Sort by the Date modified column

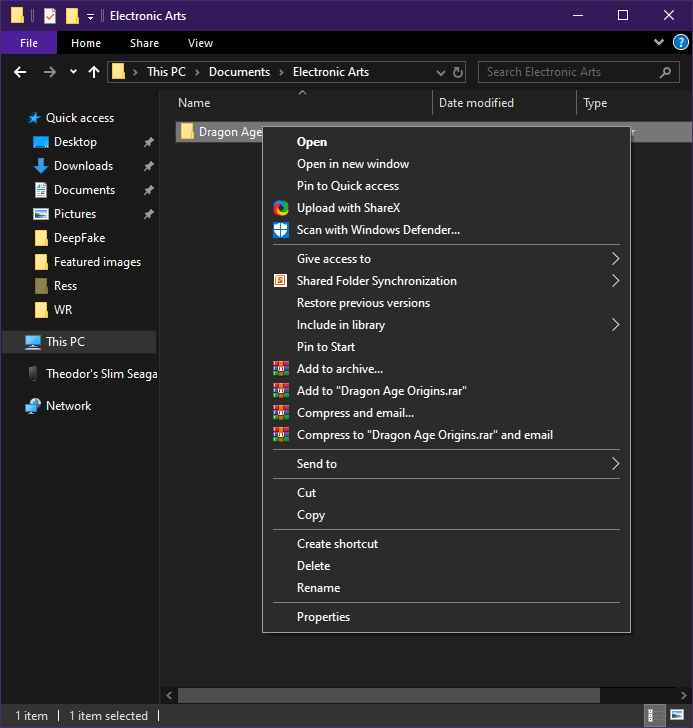pos(476,103)
